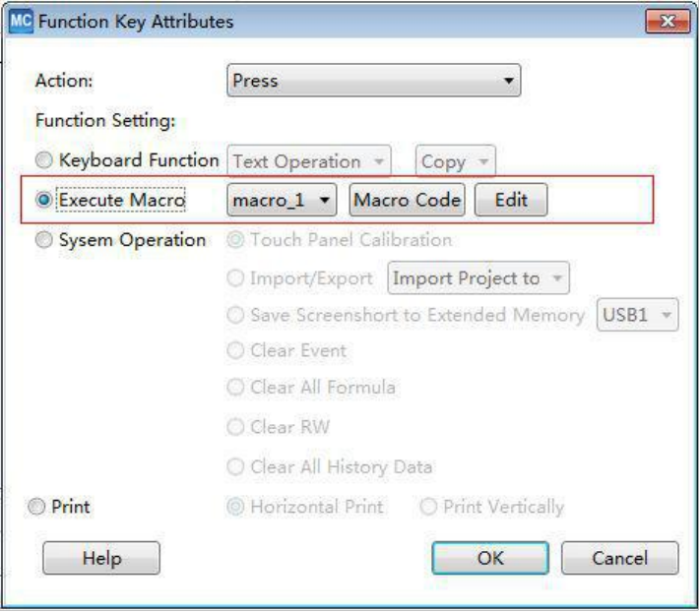Open the Text Operation dropdown
Image resolution: width=700 pixels, height=612 pixels.
click(x=309, y=160)
